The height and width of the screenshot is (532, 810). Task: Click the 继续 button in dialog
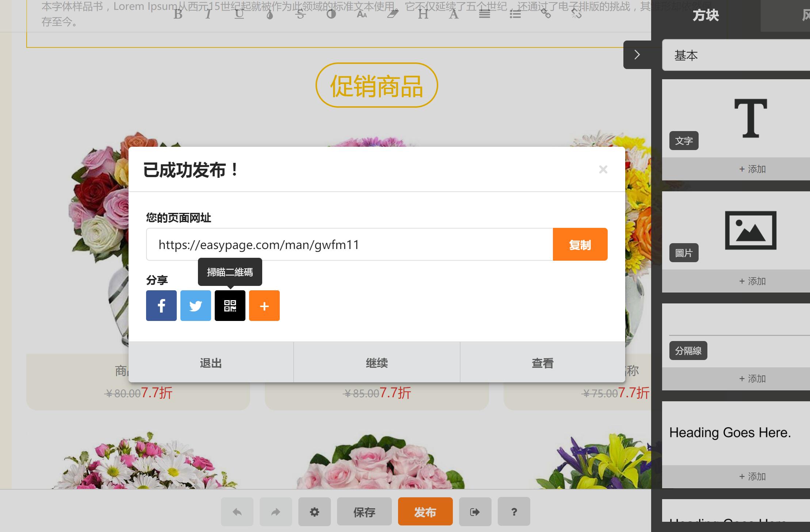(377, 363)
